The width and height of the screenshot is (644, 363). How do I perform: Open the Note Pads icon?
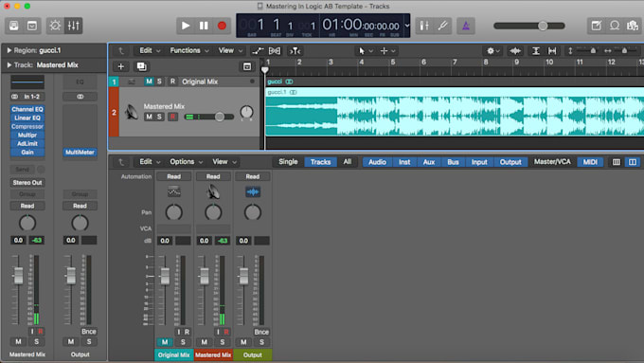[x=597, y=26]
